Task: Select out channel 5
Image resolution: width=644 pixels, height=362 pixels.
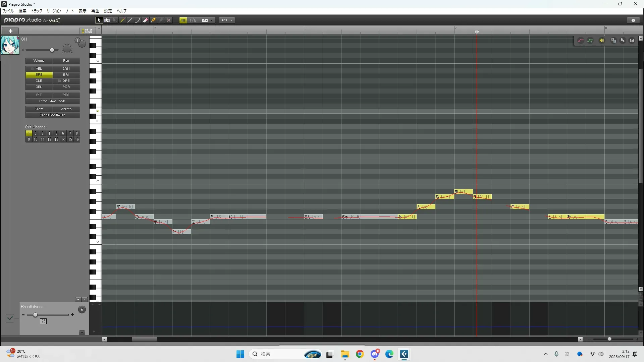Action: coord(56,133)
